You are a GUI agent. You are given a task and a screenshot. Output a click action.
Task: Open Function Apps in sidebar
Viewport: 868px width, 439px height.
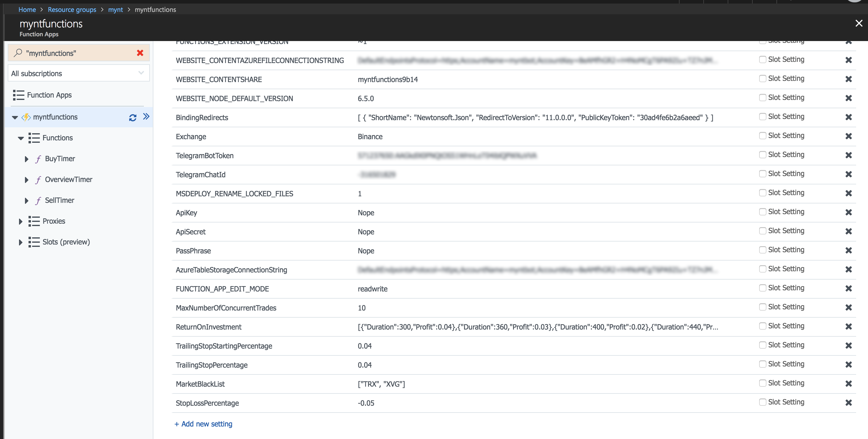tap(49, 95)
